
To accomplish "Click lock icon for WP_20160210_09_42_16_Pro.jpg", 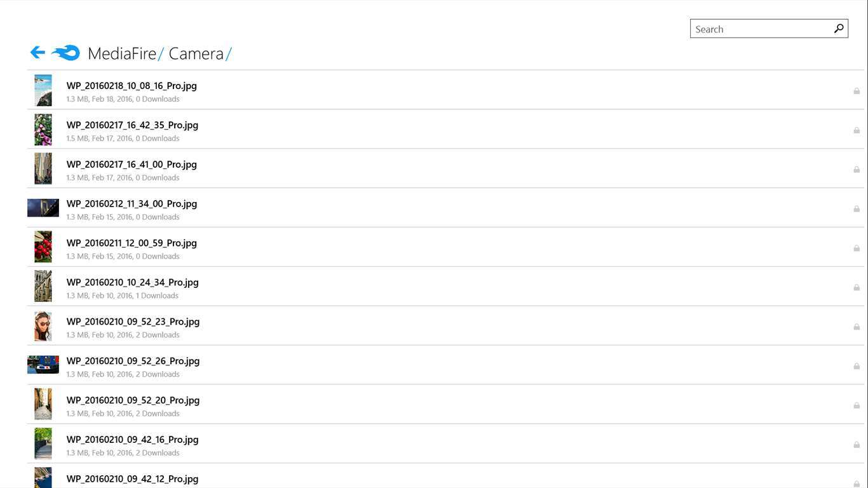I will tap(857, 445).
